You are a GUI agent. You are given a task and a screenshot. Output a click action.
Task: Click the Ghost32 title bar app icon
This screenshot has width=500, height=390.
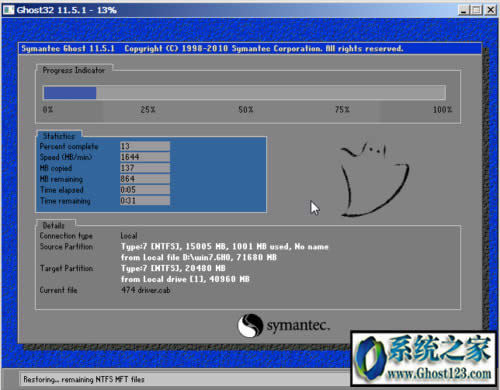coord(8,10)
